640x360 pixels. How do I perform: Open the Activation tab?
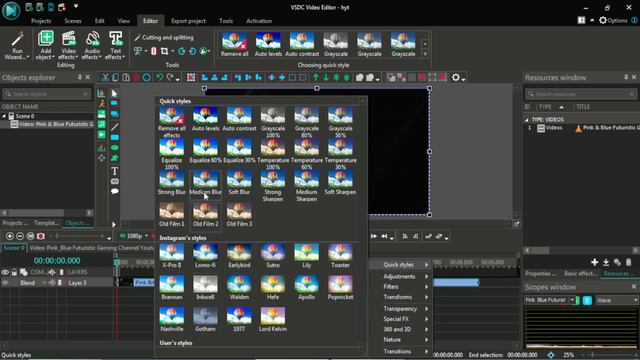[259, 21]
